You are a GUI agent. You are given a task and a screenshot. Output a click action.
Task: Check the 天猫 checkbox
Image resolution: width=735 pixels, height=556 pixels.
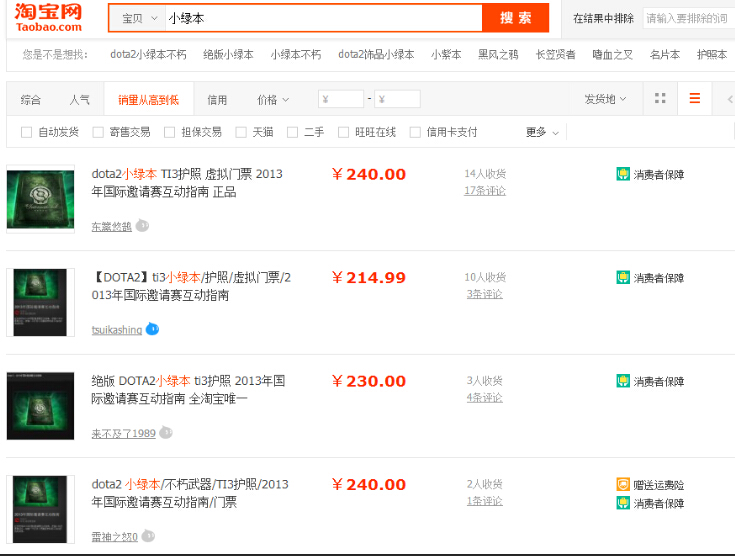coord(241,132)
